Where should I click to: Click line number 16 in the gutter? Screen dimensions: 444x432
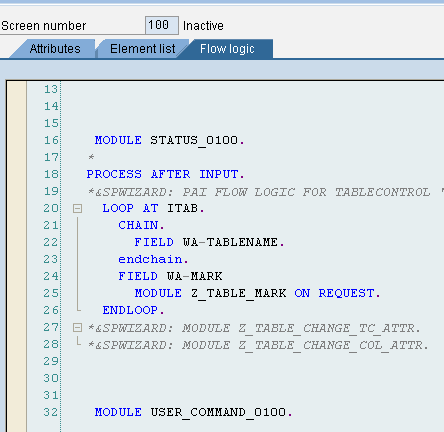(51, 140)
